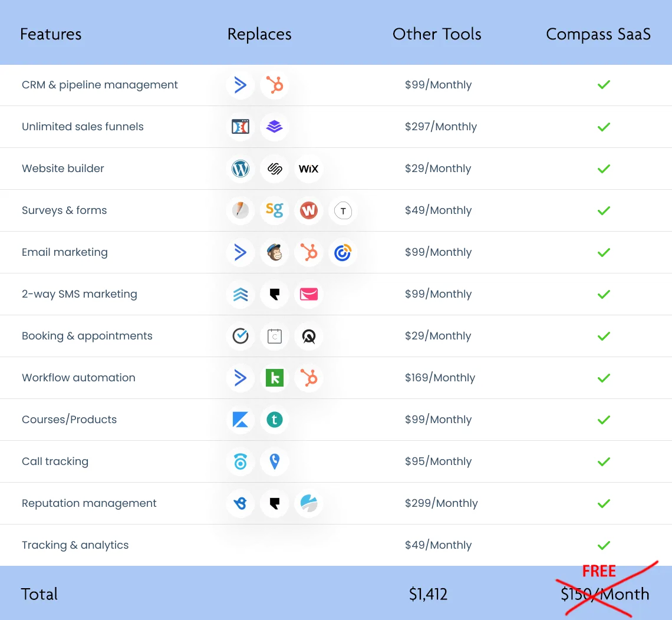Click the red W icon in Surveys row
672x620 pixels.
308,210
